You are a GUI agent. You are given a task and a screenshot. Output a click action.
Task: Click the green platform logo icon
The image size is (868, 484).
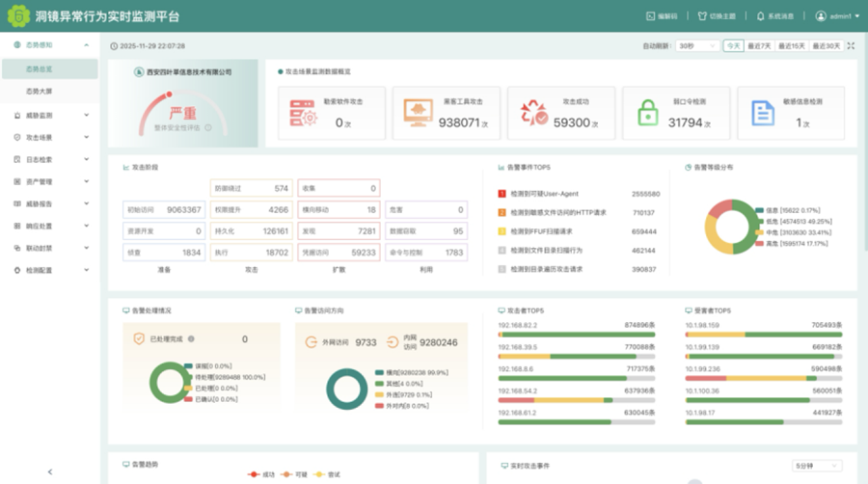[x=18, y=16]
